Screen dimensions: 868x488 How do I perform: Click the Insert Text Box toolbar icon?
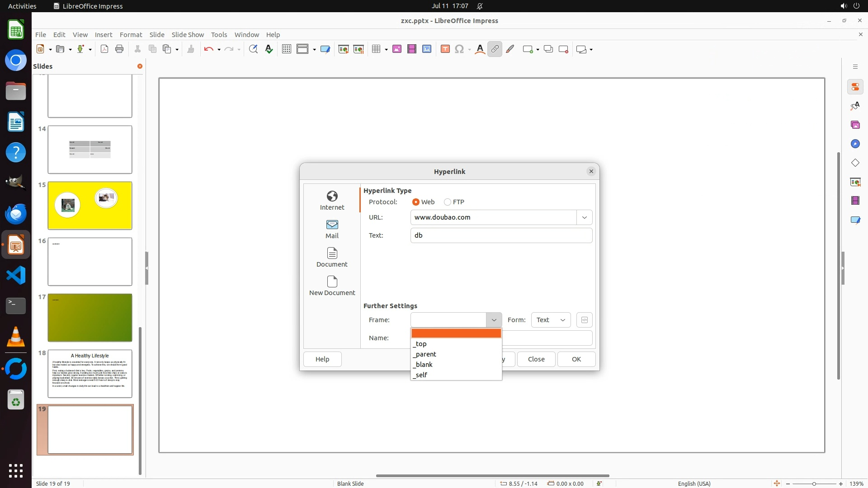445,49
